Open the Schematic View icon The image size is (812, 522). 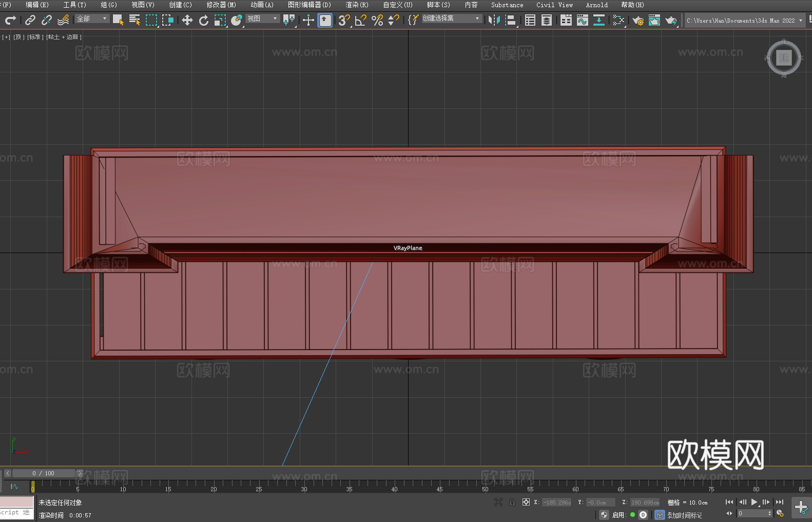(x=599, y=20)
